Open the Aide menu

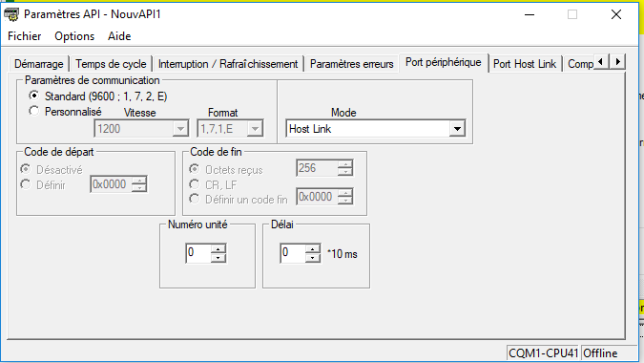(x=119, y=36)
